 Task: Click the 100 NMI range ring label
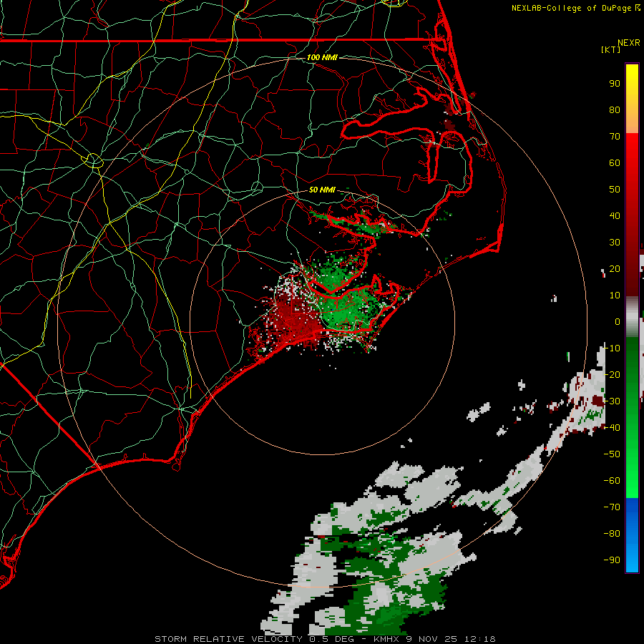(x=322, y=57)
